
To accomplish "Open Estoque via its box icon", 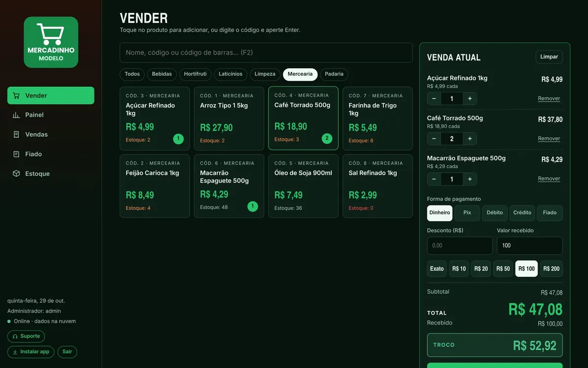I will 17,174.
